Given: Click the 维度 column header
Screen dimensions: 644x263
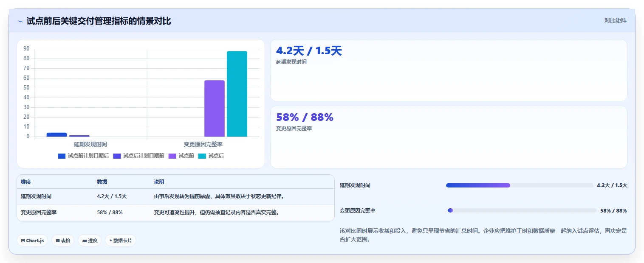Looking at the screenshot, I should pos(26,182).
